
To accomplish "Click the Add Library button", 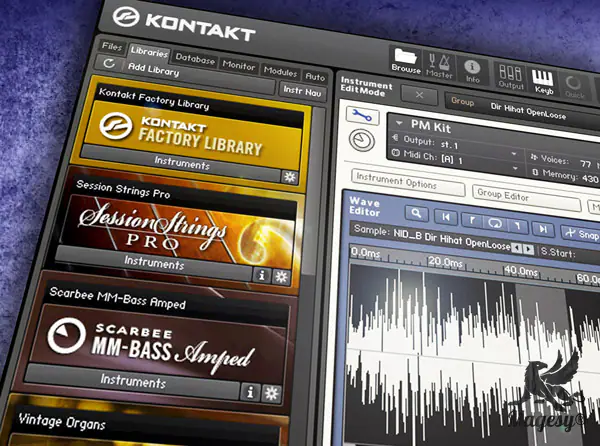I will pos(153,69).
